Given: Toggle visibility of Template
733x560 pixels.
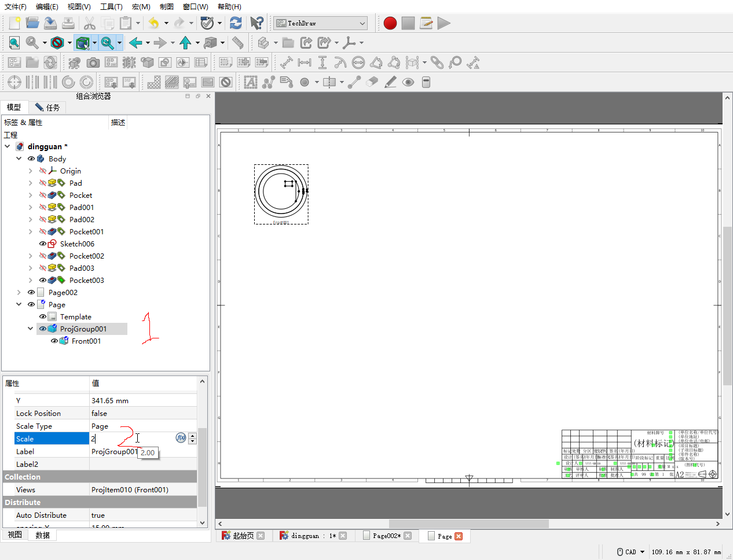Looking at the screenshot, I should 42,316.
